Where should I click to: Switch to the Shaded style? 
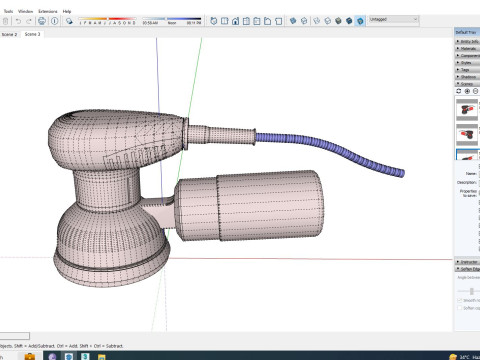click(338, 21)
